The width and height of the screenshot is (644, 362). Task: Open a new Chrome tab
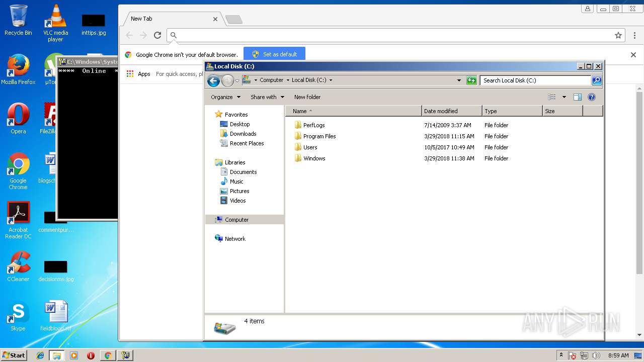coord(234,20)
